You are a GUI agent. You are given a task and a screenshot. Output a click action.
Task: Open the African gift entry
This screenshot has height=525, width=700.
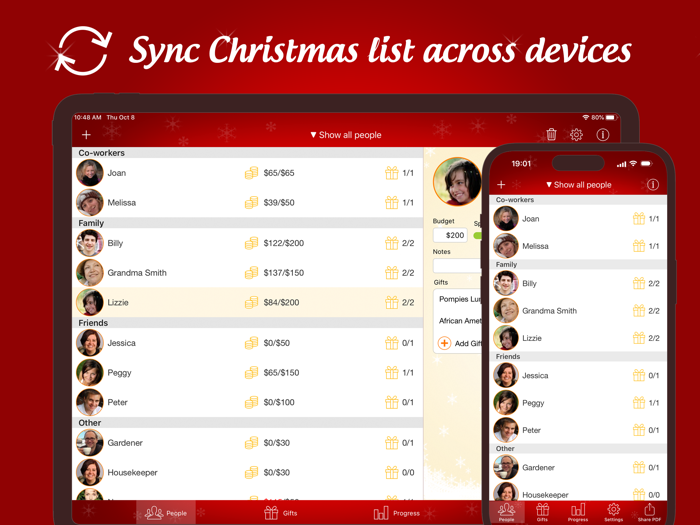point(458,321)
